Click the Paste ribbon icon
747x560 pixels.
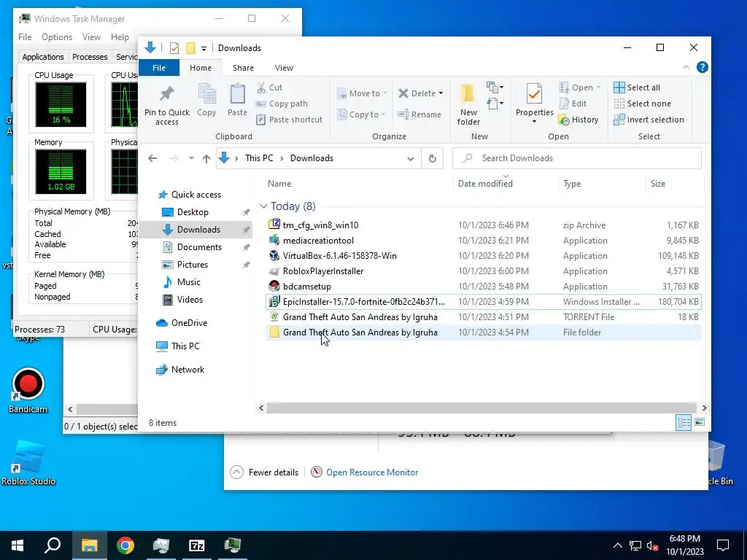[x=237, y=101]
